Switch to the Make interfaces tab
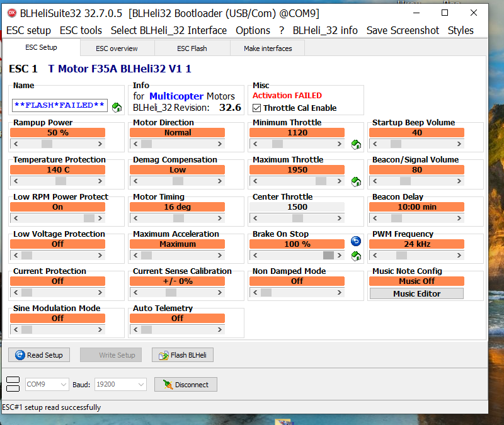Viewport: 504px width, 425px height. point(268,48)
